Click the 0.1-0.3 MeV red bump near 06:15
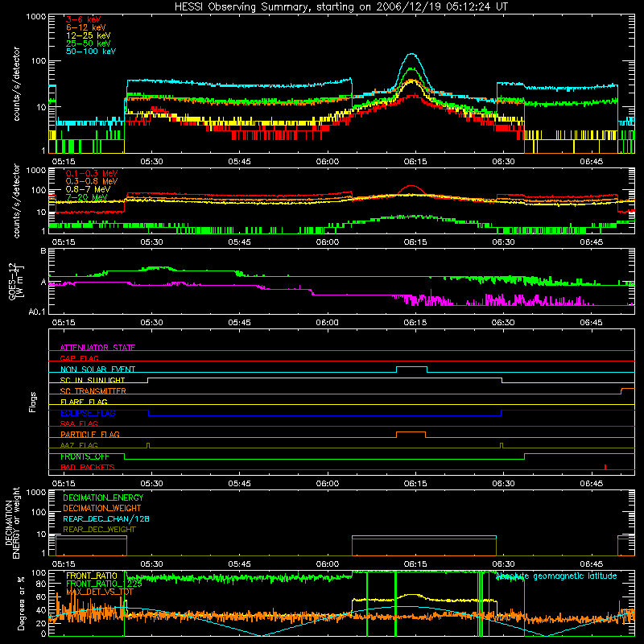 click(411, 187)
